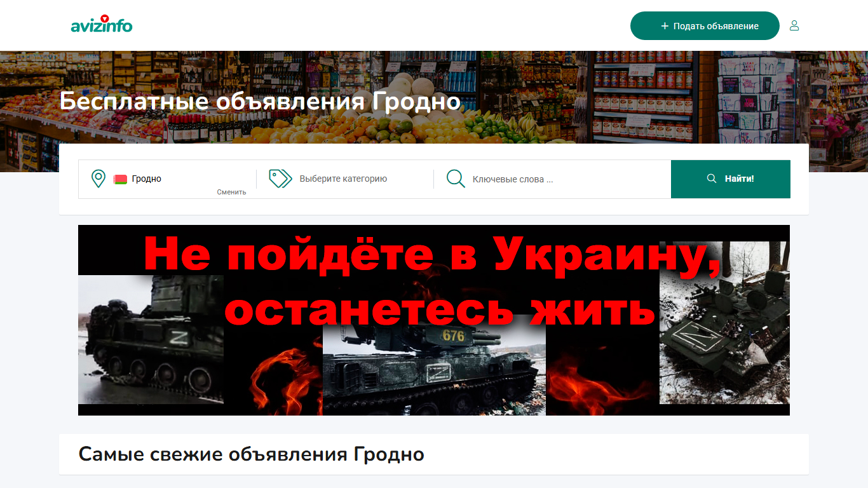The image size is (868, 488).
Task: Click the Belarus flag beside Гродно
Action: point(120,179)
